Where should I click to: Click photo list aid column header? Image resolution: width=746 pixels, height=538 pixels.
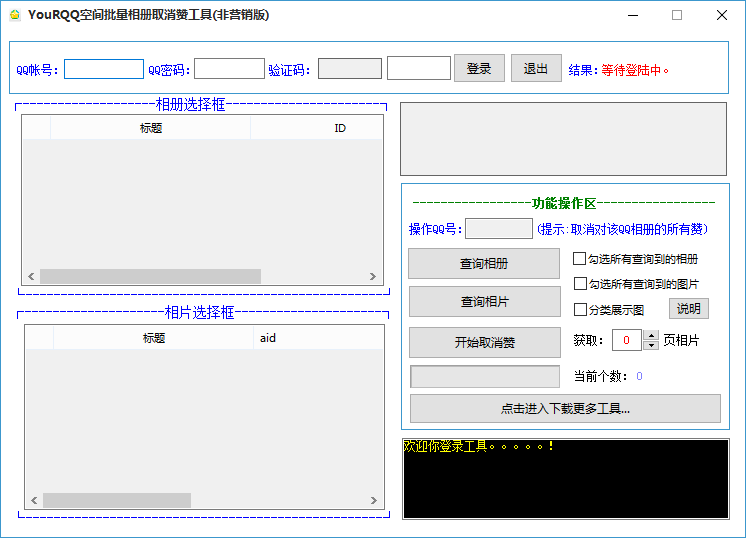(318, 338)
